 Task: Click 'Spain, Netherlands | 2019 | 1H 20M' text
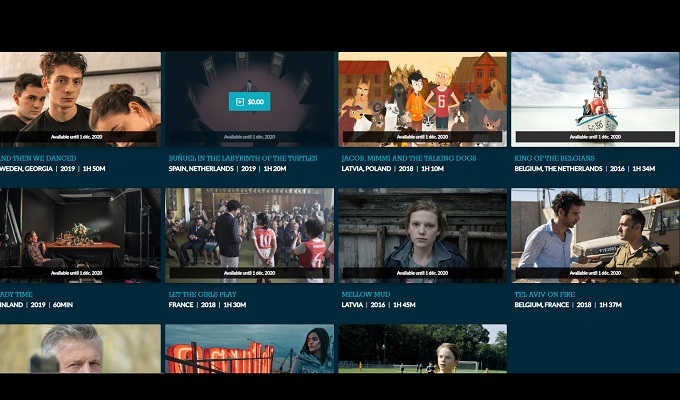tap(227, 169)
